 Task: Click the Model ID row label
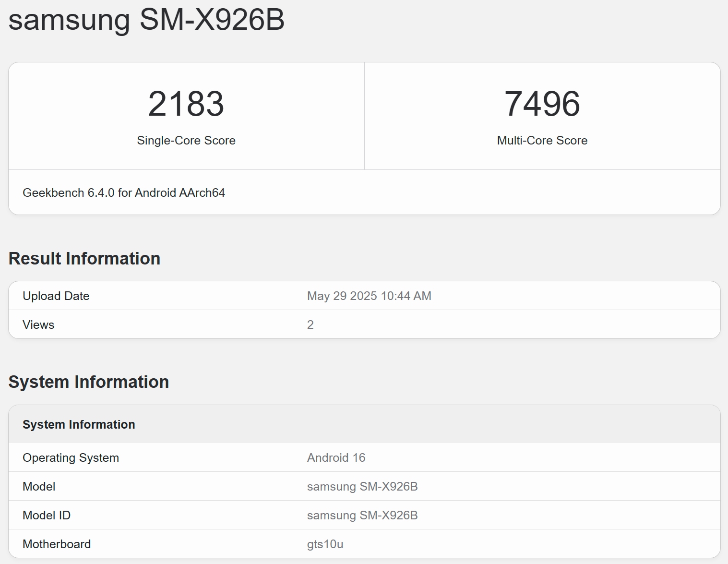(47, 516)
